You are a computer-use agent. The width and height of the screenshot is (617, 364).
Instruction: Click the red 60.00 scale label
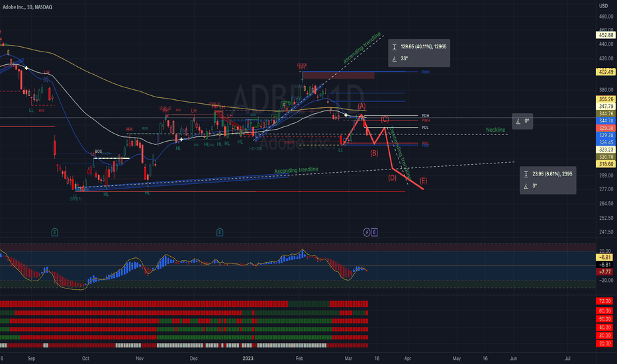tap(604, 311)
